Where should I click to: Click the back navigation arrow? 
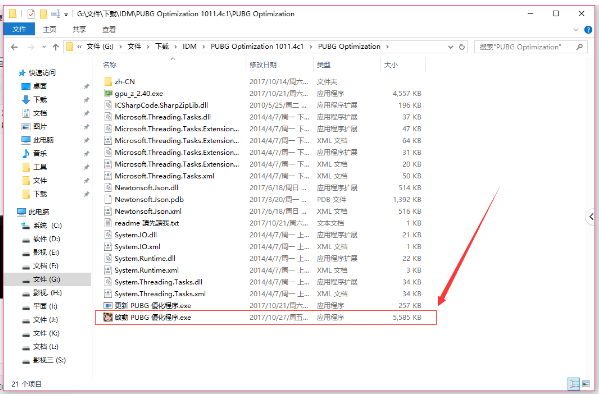tap(15, 47)
